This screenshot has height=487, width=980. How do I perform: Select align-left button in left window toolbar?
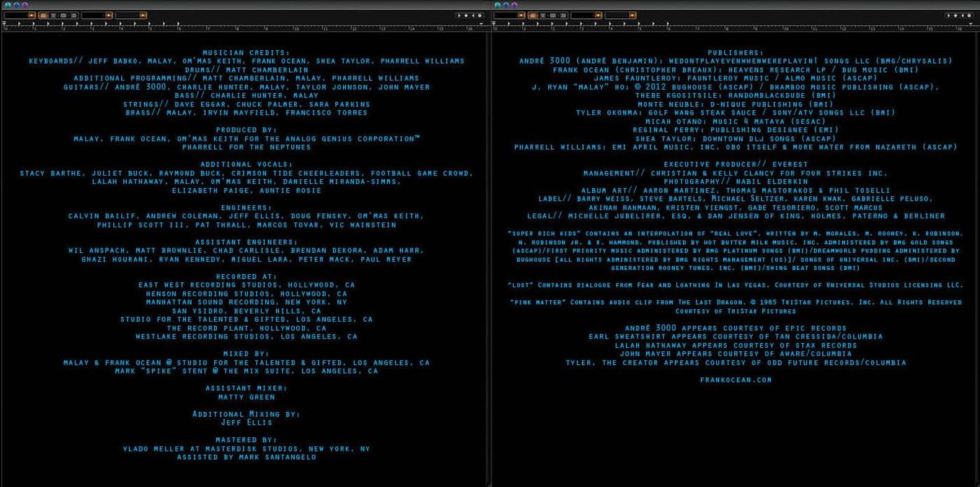42,15
